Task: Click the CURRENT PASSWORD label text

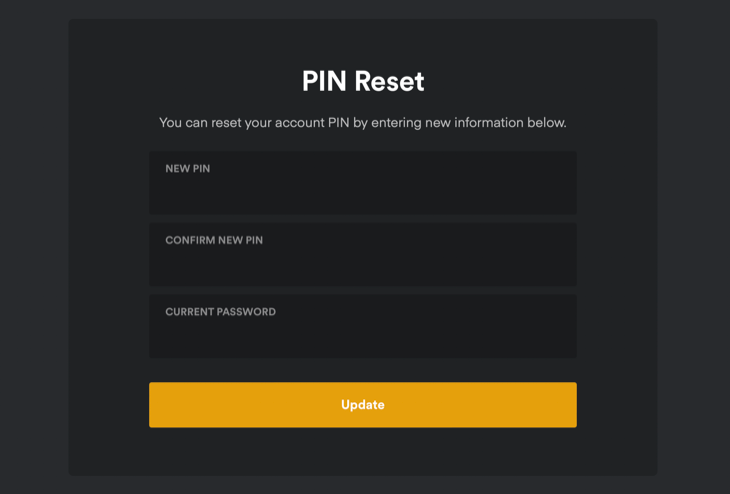Action: (x=220, y=312)
